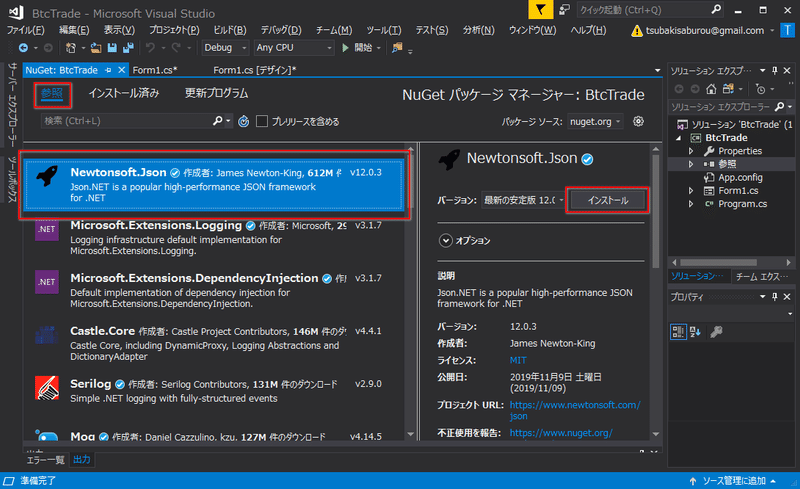800x489 pixels.
Task: Open the Debug configuration dropdown
Action: click(x=225, y=47)
